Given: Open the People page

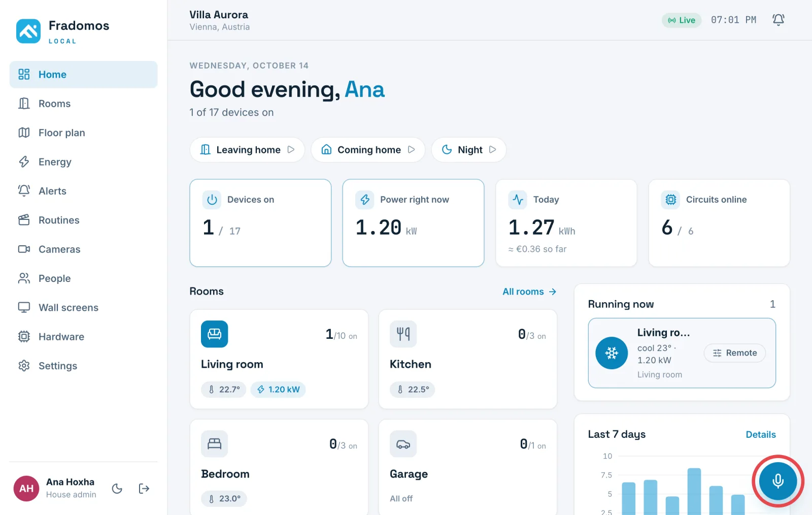Looking at the screenshot, I should 84,278.
